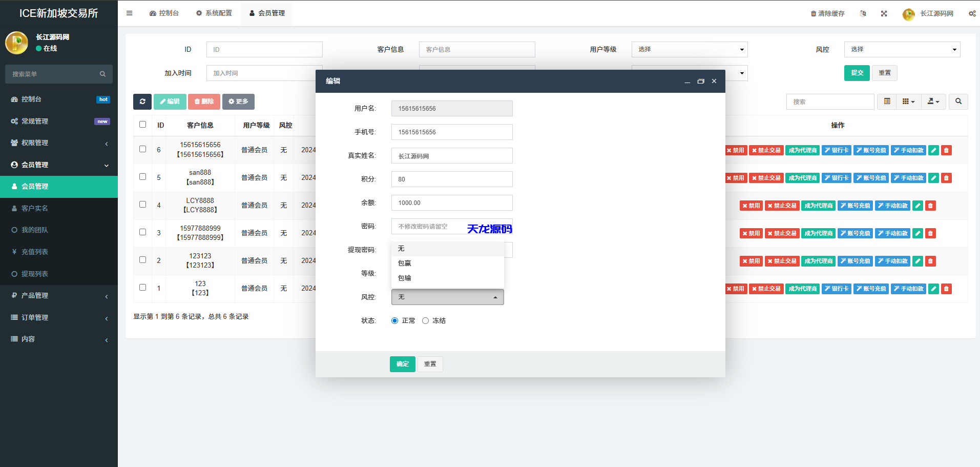980x467 pixels.
Task: Click the settings gears icon at top right
Action: [972, 13]
